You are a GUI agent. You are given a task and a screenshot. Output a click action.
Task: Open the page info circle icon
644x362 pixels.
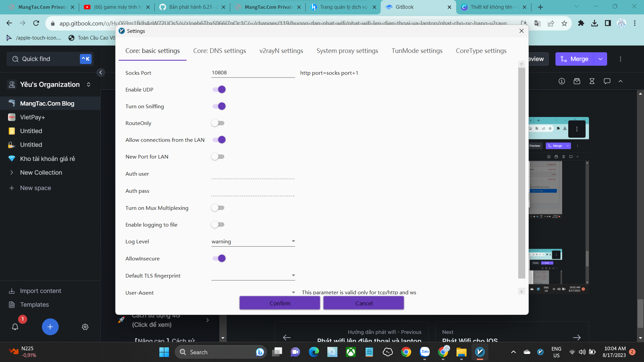(562, 81)
